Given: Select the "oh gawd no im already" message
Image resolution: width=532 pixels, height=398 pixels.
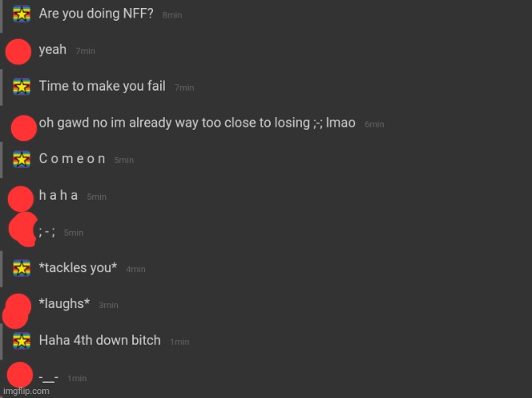Looking at the screenshot, I should [x=197, y=123].
